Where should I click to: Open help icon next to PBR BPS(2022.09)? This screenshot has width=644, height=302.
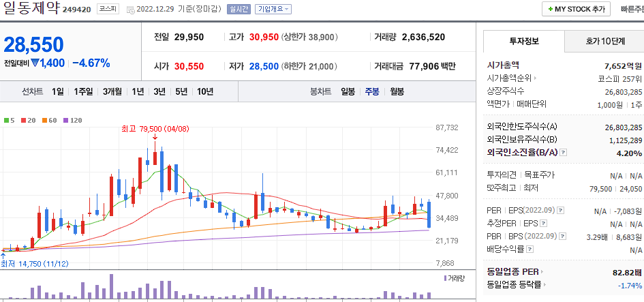pos(562,237)
